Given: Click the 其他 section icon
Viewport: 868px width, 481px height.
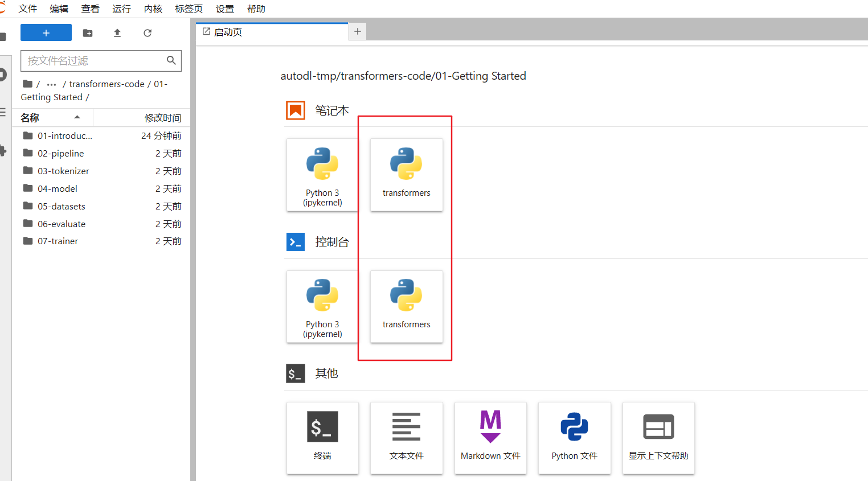Looking at the screenshot, I should point(296,373).
